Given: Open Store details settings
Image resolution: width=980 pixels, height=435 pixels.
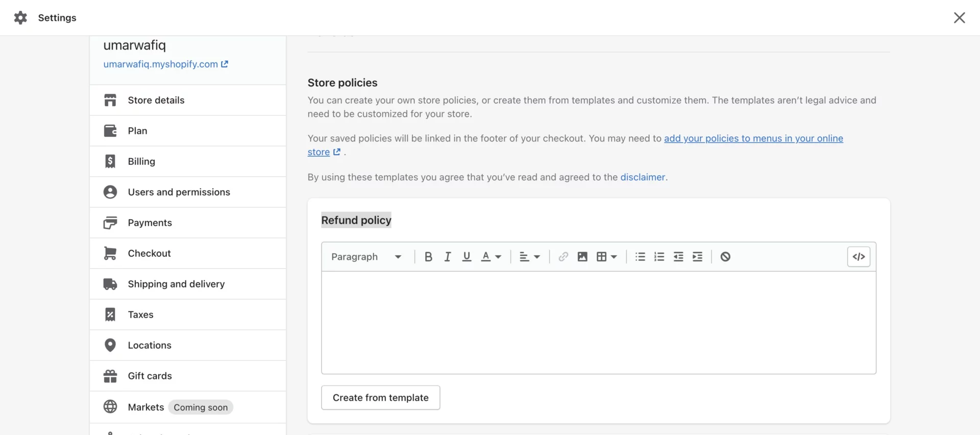Looking at the screenshot, I should (x=188, y=100).
